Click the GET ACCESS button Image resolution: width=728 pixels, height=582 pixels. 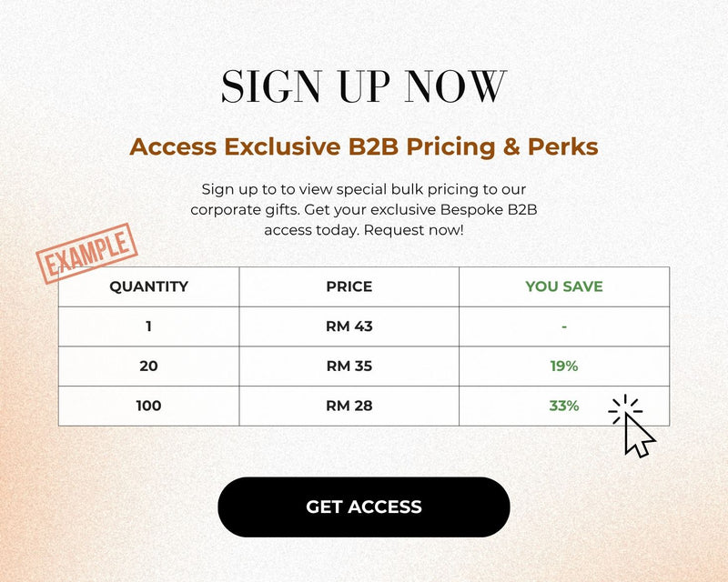point(363,507)
